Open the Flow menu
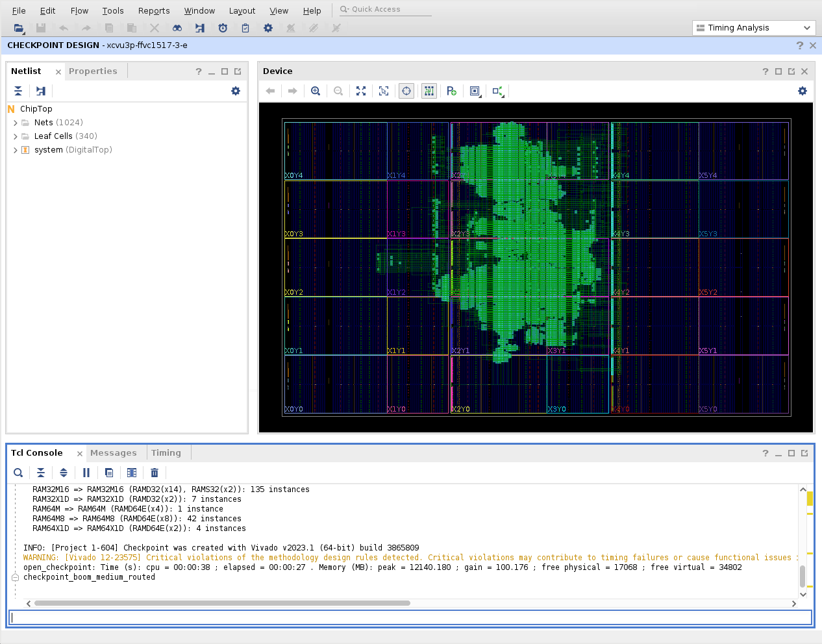Screen dimensions: 822x644 [79, 11]
